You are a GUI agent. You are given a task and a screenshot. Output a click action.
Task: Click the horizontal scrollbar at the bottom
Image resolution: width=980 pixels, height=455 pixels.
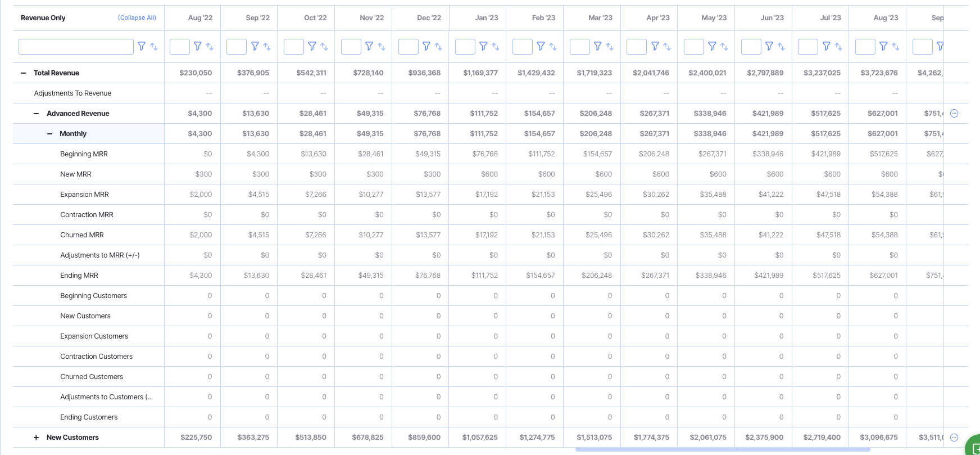point(722,450)
